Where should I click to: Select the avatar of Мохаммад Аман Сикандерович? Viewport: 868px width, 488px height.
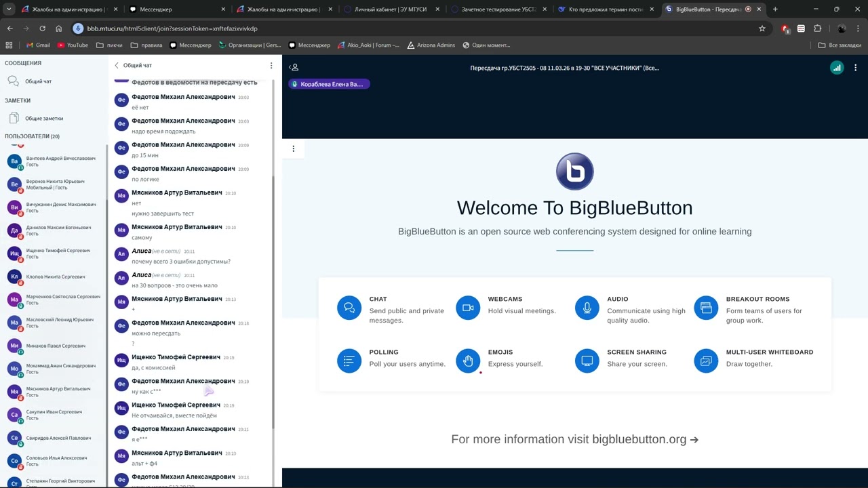tap(14, 369)
